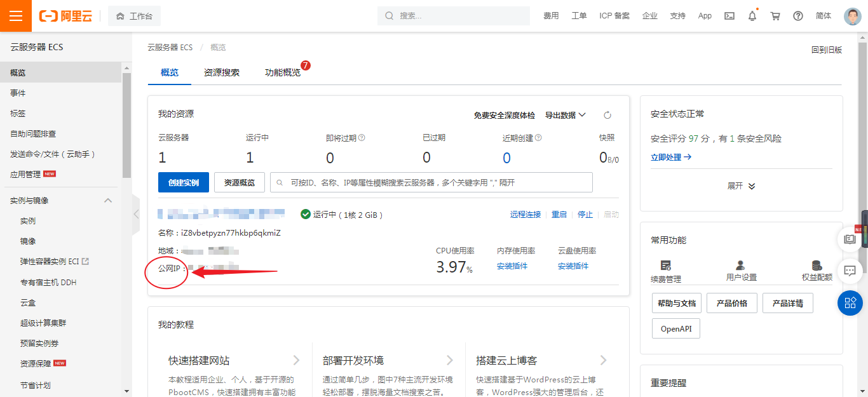Click 免费安全深度体检

pos(505,115)
